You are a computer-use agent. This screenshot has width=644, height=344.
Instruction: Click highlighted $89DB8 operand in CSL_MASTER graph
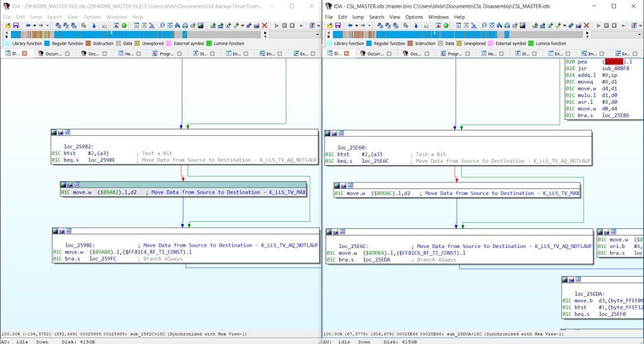614,62
